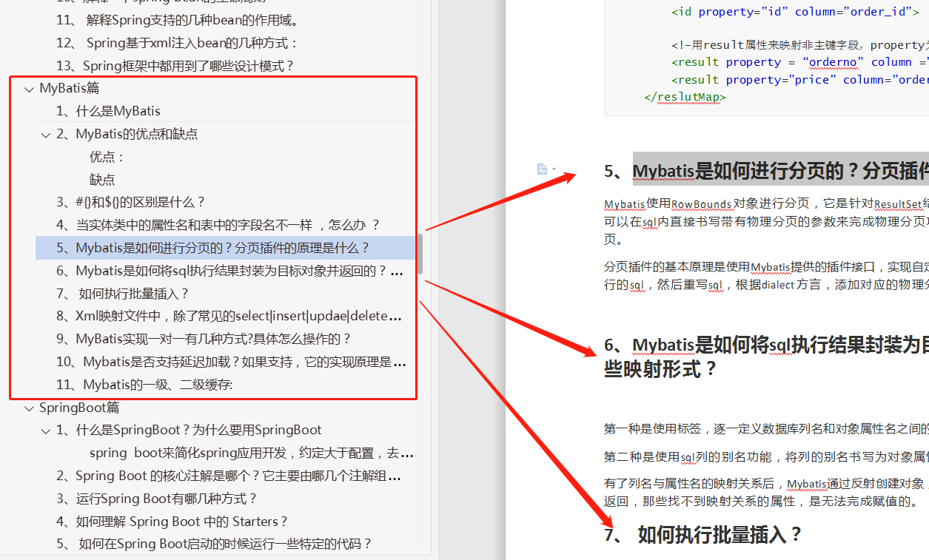Image resolution: width=929 pixels, height=560 pixels.
Task: Go to '3、运行Spring Boot有哪几种方式？'
Action: coord(157,499)
